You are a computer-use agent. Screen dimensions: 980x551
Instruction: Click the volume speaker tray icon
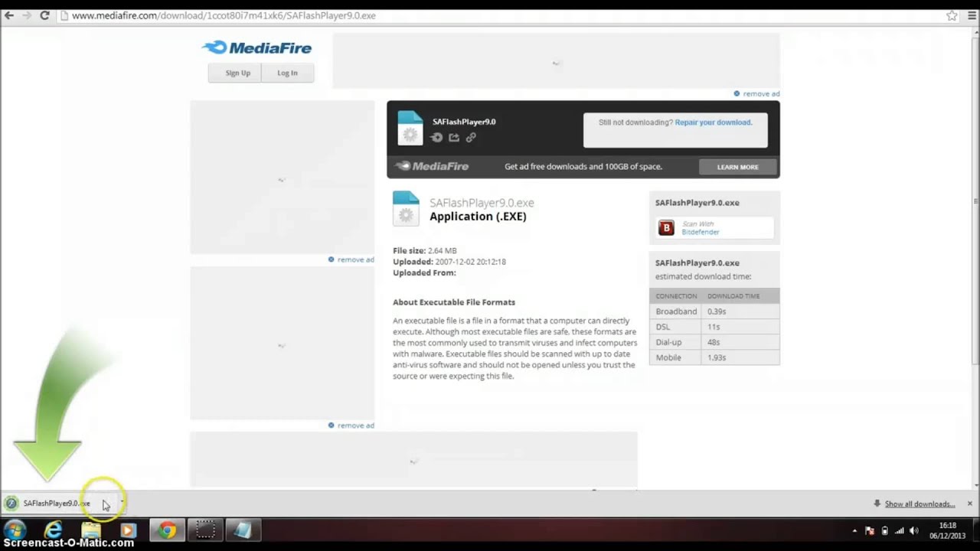(913, 530)
